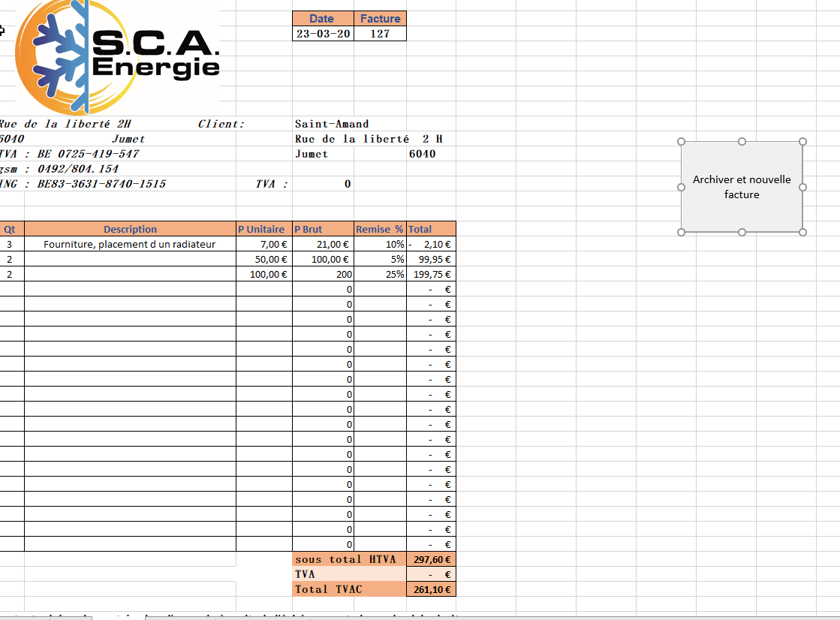Screen dimensions: 840x620
Task: Select the 5% discount cell
Action: pyautogui.click(x=380, y=259)
